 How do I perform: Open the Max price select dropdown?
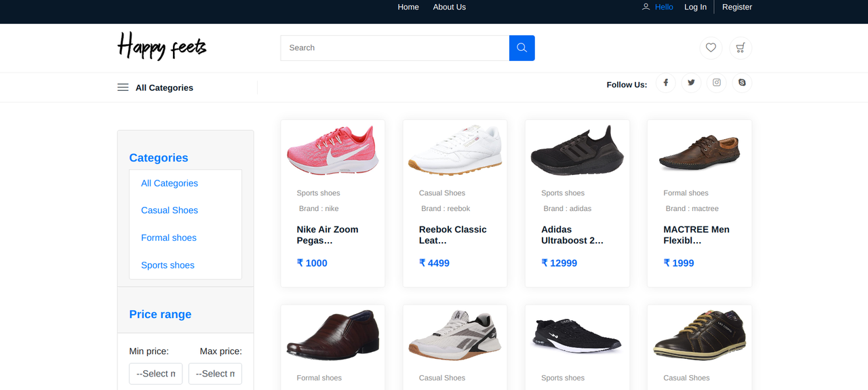pos(215,374)
